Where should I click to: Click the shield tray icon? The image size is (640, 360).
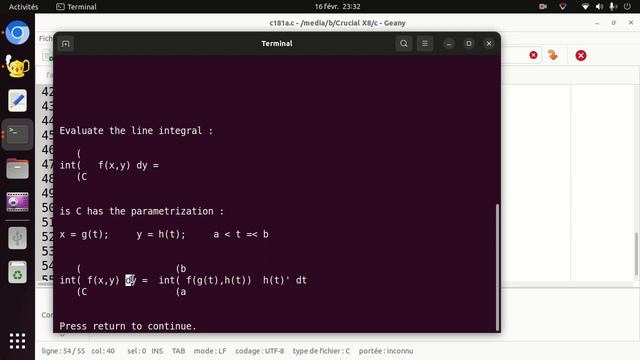point(563,7)
